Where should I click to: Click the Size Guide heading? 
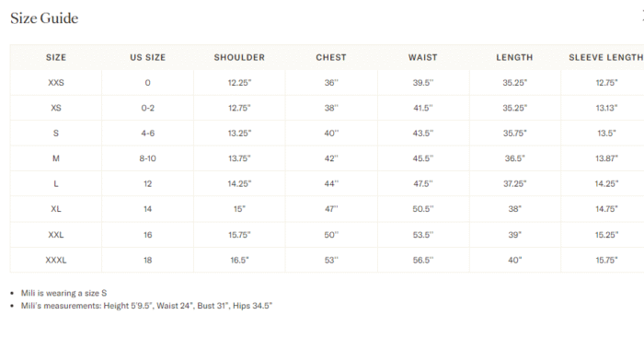(x=44, y=18)
